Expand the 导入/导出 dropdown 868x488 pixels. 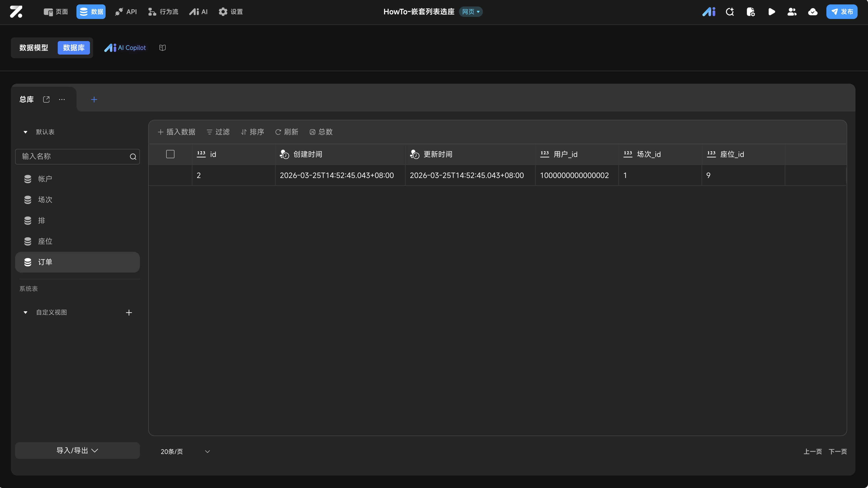pos(77,450)
